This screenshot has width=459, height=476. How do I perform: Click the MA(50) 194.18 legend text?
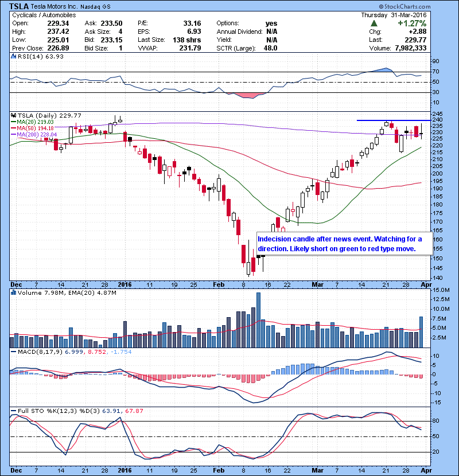coord(35,128)
